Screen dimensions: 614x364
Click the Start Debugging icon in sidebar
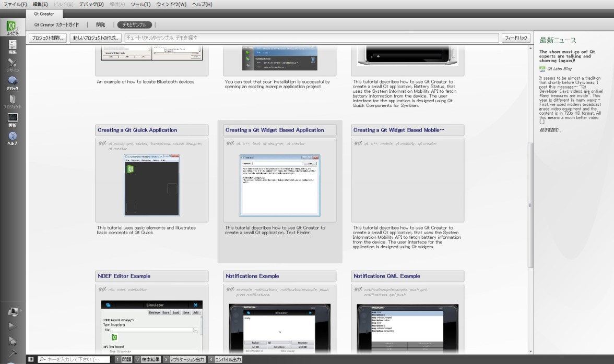[12, 341]
